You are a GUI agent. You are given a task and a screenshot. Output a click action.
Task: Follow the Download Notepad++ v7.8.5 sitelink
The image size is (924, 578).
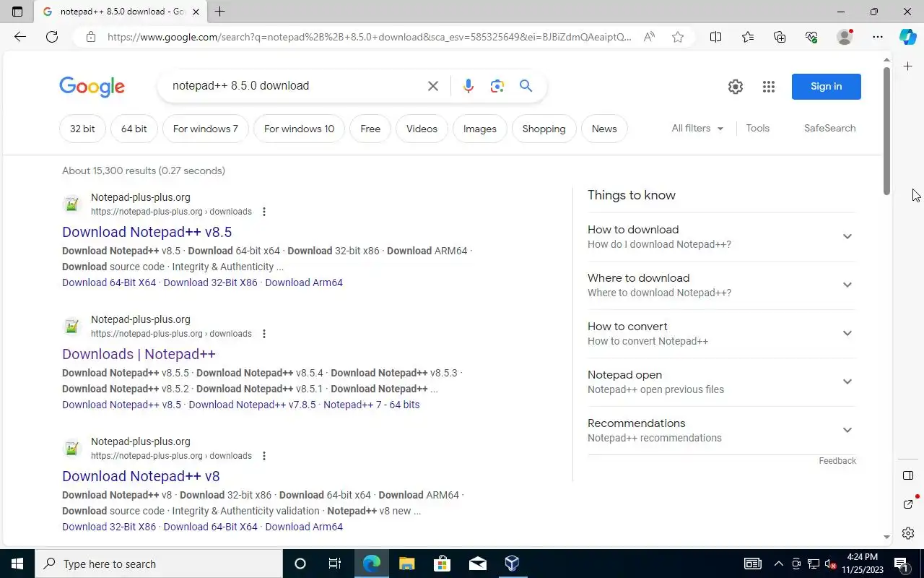252,405
